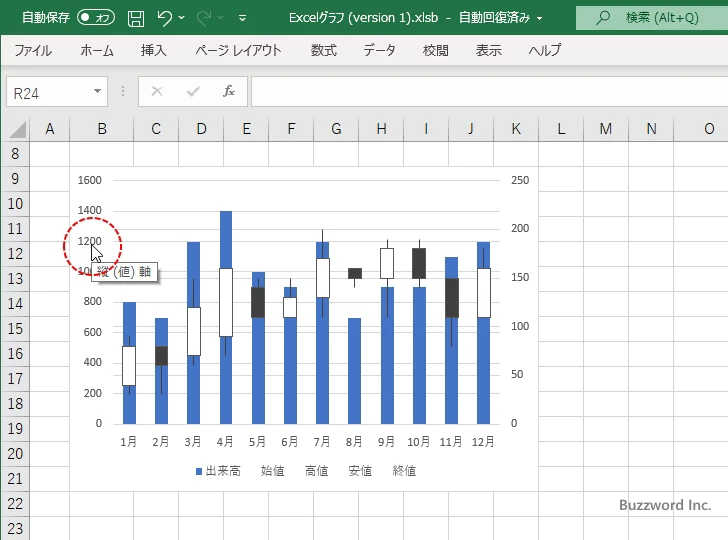Select row 22 header

coord(15,504)
